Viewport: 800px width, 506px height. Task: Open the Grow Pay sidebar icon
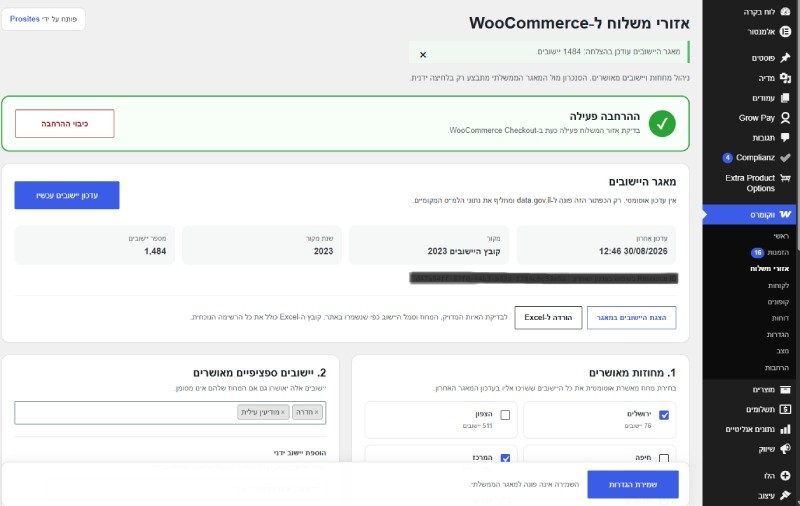point(785,118)
